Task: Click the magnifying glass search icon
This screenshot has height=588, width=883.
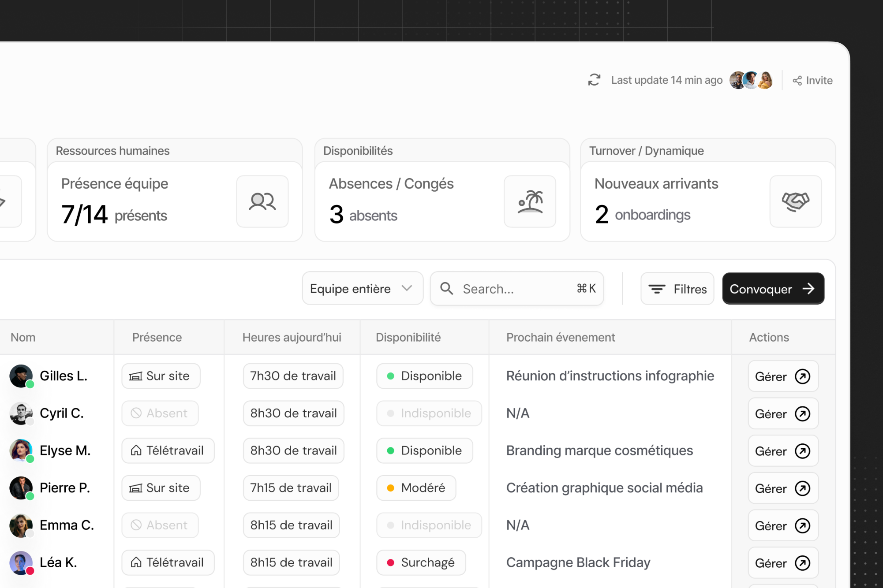Action: point(447,289)
